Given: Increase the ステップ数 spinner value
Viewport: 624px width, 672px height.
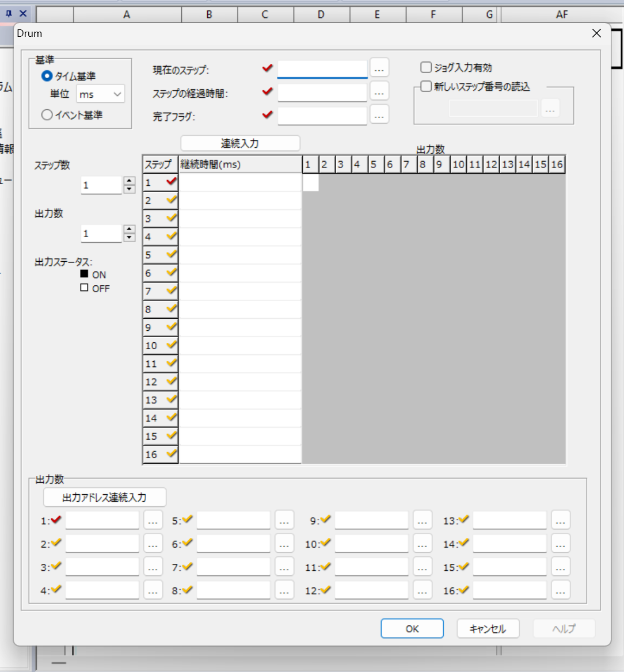Looking at the screenshot, I should coord(130,181).
